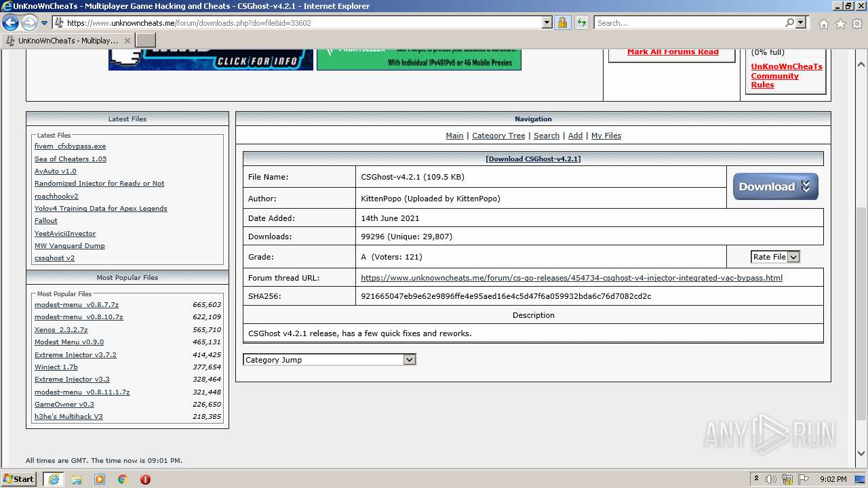Open fivem_cfxbypass.exe latest file
Viewport: 868px width, 488px height.
pyautogui.click(x=70, y=146)
